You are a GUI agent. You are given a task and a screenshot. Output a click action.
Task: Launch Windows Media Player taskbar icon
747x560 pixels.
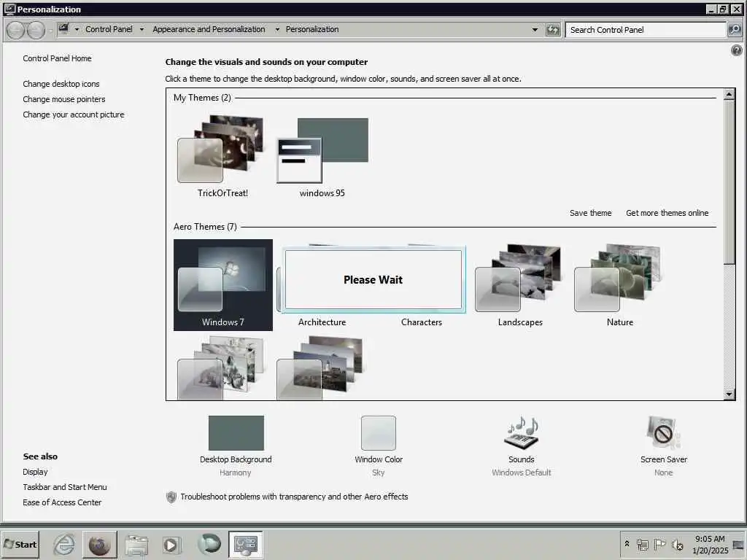pos(171,545)
